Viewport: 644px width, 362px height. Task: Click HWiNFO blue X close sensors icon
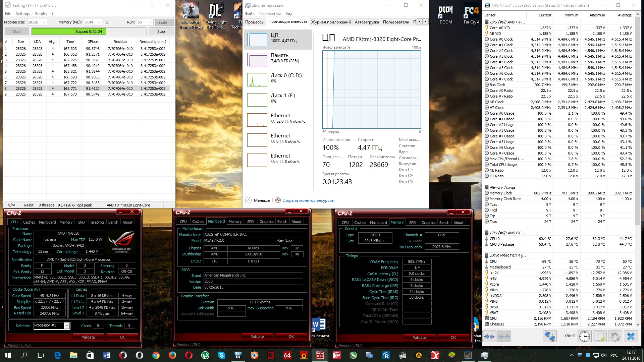631,337
